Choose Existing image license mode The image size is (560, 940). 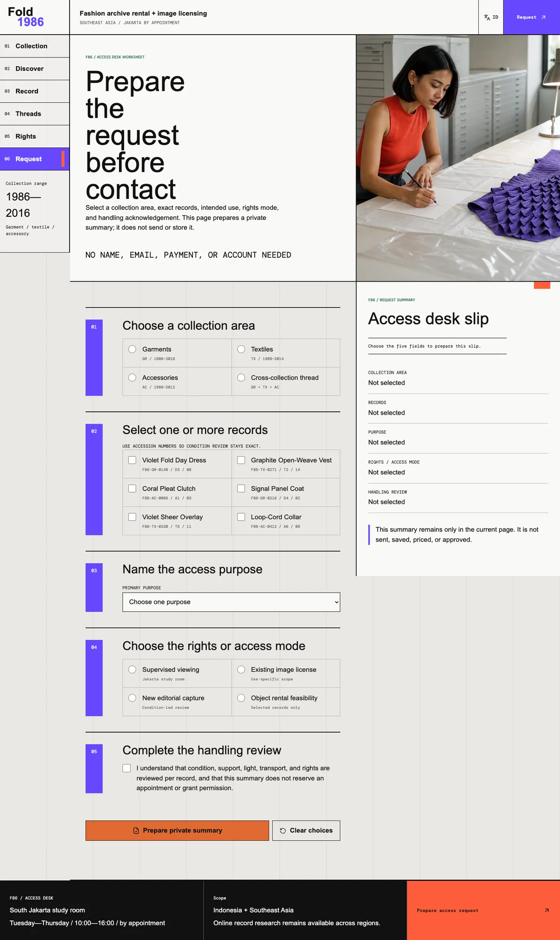(241, 670)
